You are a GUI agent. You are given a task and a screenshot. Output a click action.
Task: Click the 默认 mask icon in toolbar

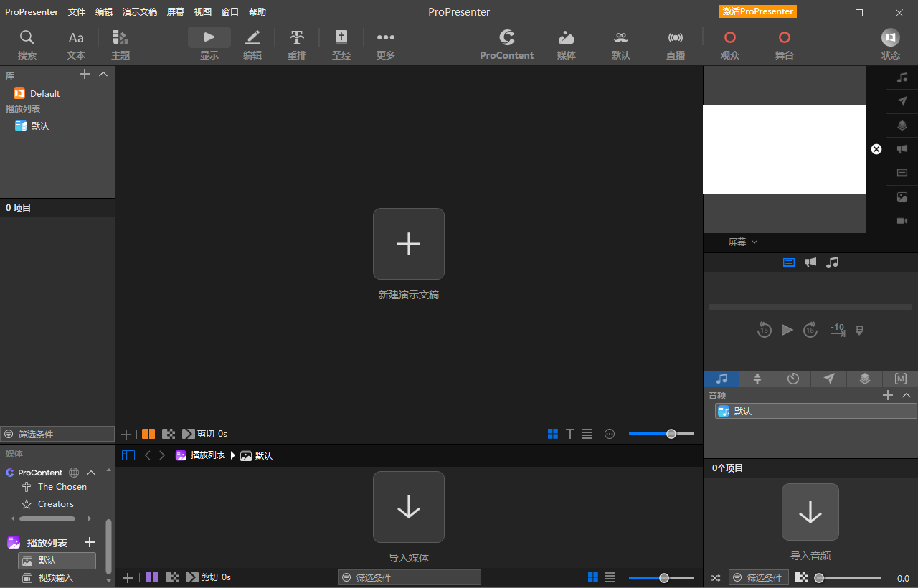click(621, 44)
